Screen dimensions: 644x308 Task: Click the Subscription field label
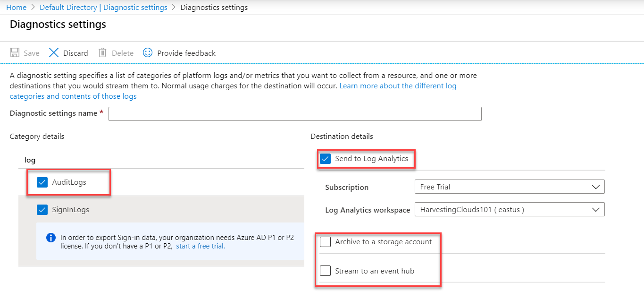(347, 187)
